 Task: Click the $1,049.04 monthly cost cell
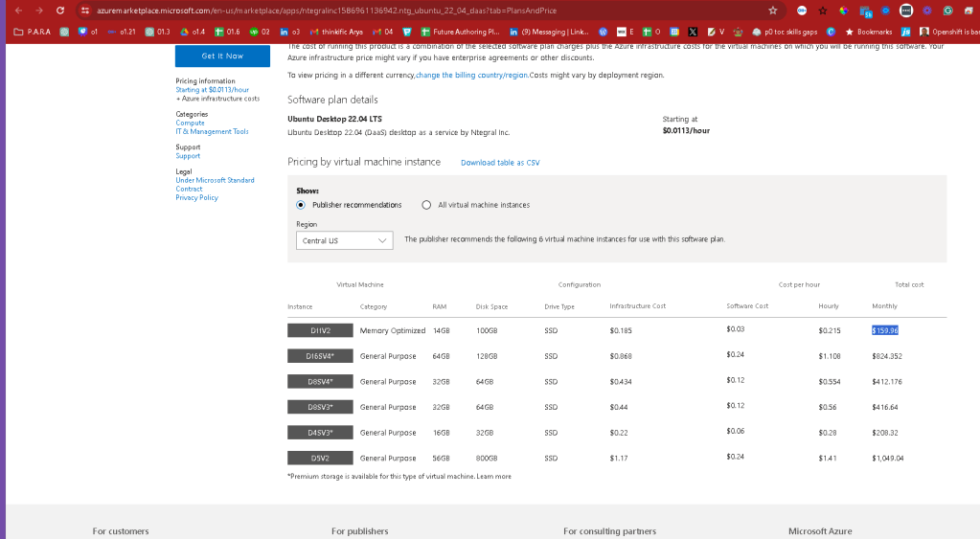tap(887, 459)
